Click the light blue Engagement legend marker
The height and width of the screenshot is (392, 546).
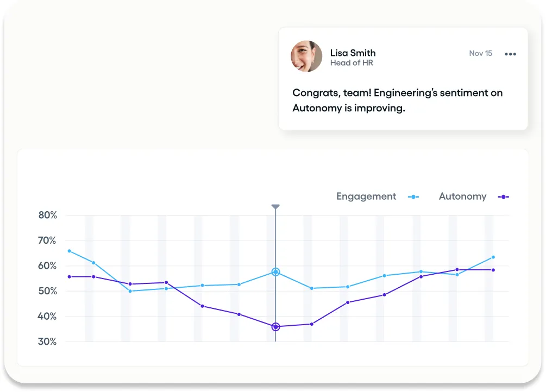tap(413, 197)
